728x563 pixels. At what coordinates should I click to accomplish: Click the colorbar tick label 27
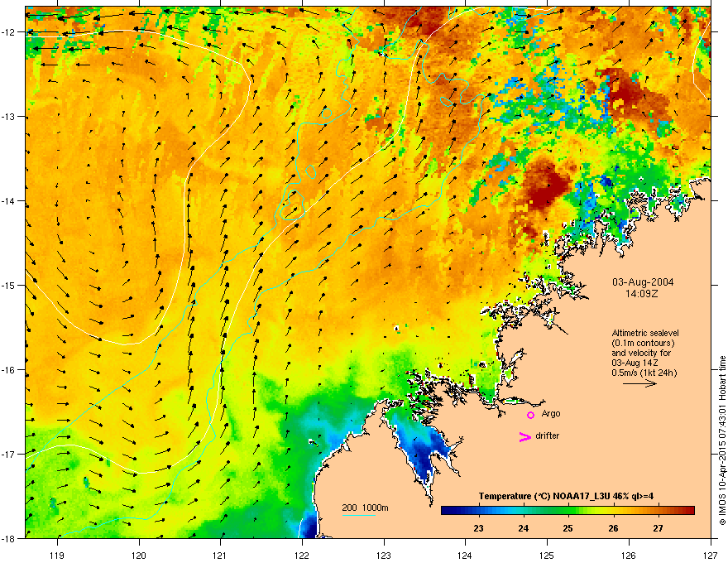tap(658, 528)
